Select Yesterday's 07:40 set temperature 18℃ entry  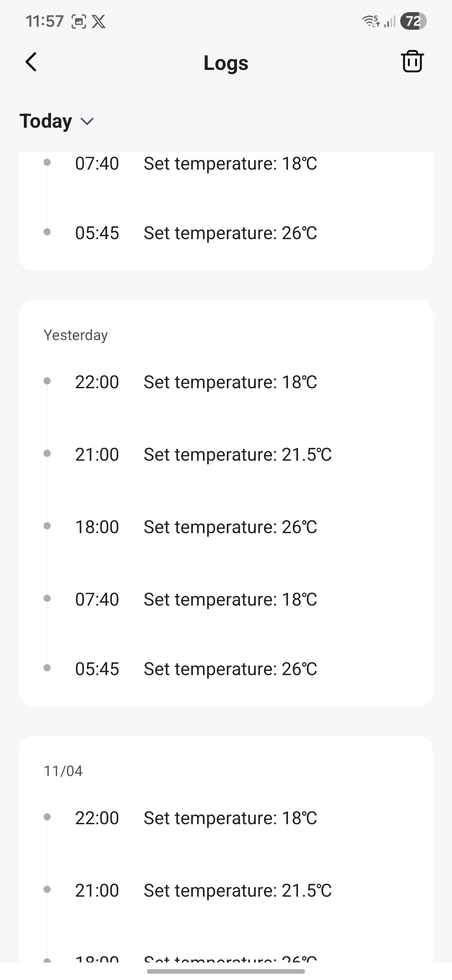pos(196,599)
